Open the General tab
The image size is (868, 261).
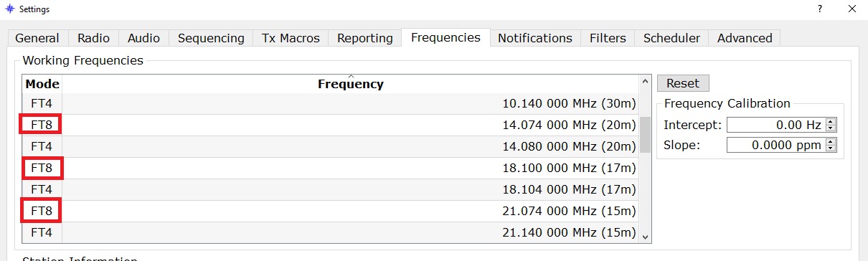37,38
